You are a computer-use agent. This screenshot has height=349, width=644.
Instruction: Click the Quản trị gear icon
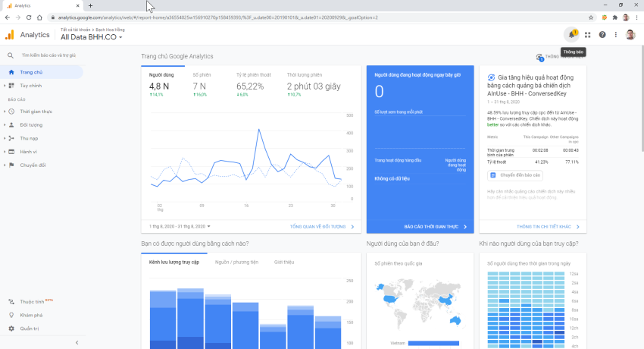click(x=11, y=329)
